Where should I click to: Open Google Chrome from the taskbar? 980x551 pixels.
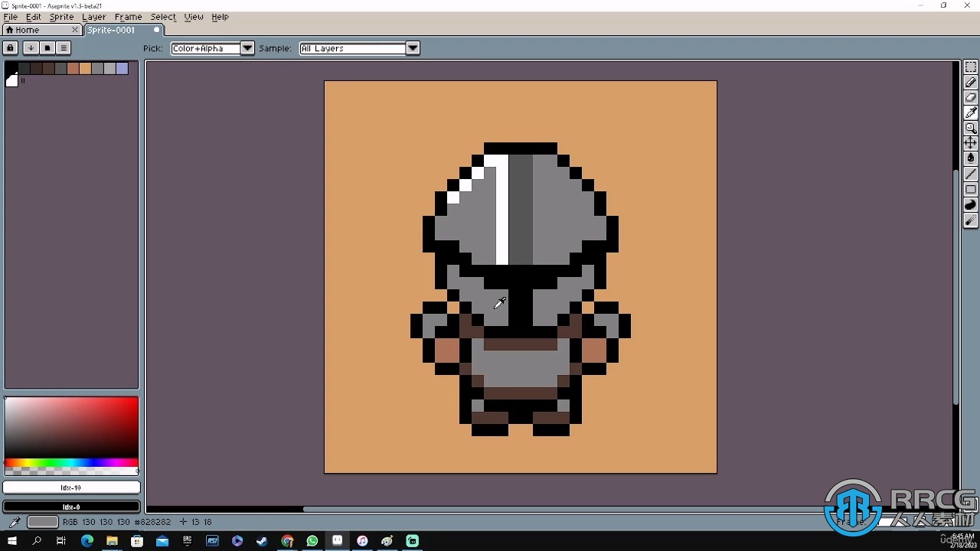click(x=287, y=541)
